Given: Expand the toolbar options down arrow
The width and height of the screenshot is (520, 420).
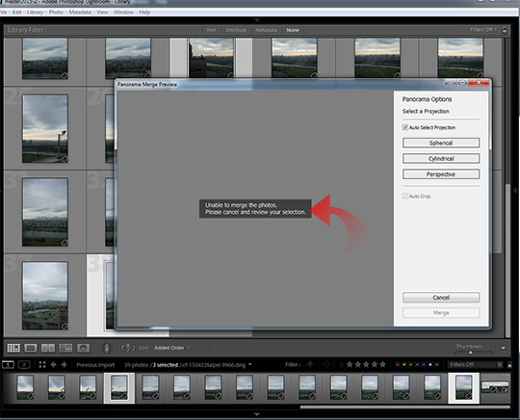Looking at the screenshot, I should [503, 348].
